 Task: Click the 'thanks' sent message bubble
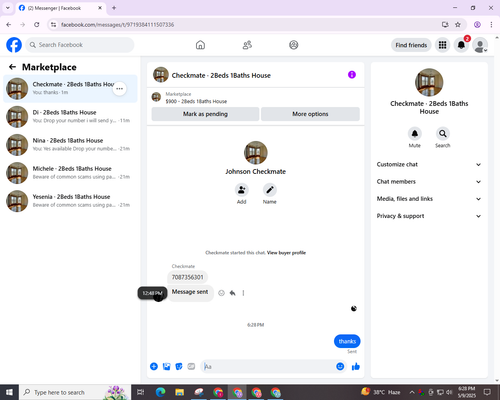tap(347, 341)
